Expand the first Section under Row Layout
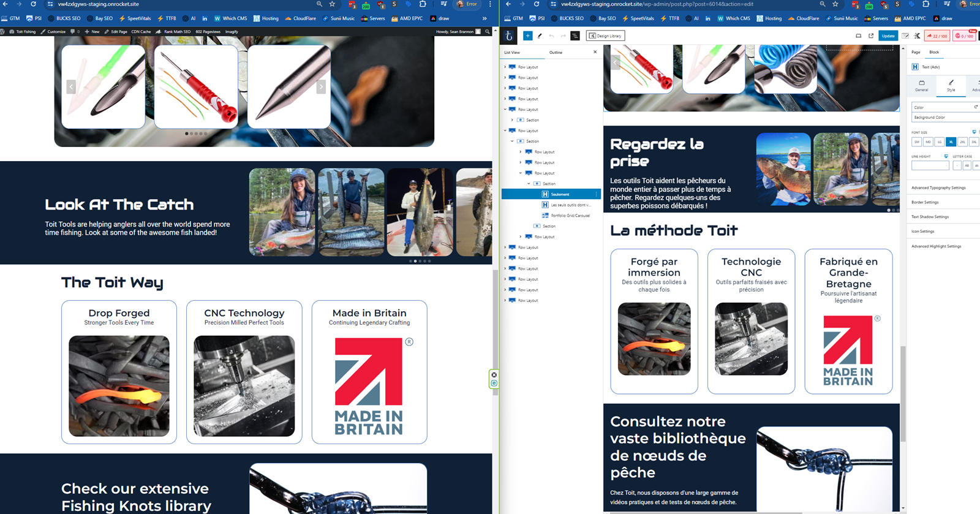The image size is (980, 514). click(x=513, y=120)
